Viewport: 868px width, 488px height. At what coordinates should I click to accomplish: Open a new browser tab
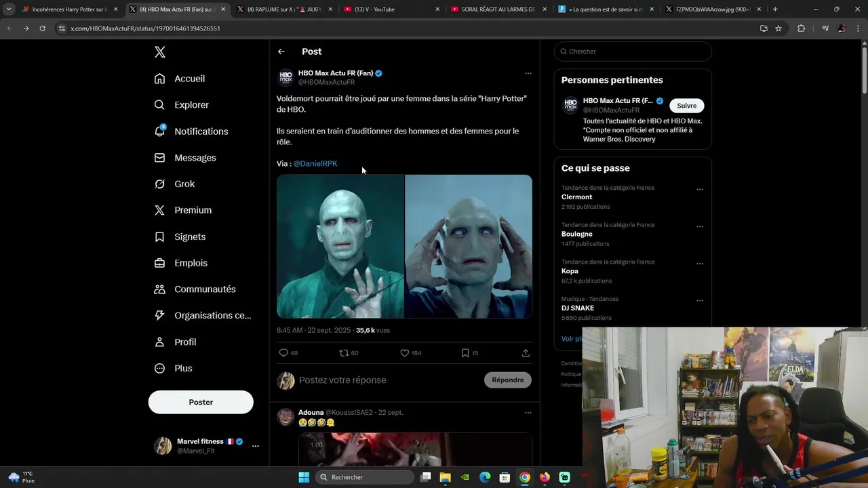[775, 9]
